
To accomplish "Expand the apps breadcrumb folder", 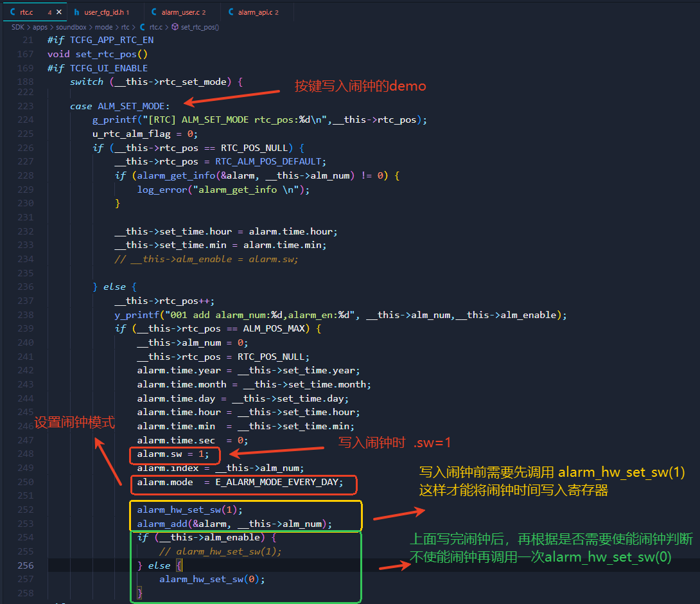I will tap(40, 27).
